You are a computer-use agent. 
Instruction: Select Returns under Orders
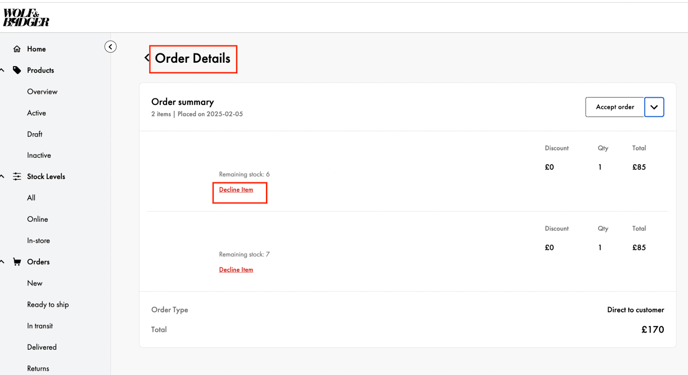pyautogui.click(x=38, y=368)
